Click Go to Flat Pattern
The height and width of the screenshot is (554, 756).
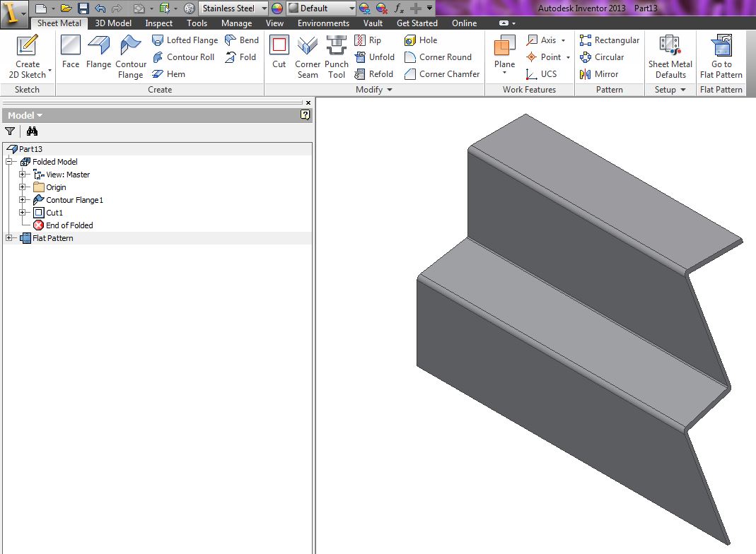coord(721,57)
